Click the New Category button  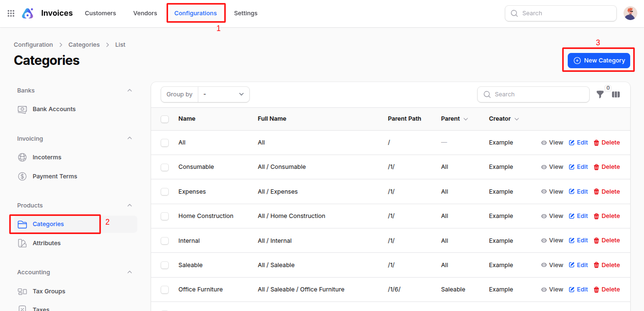click(599, 61)
